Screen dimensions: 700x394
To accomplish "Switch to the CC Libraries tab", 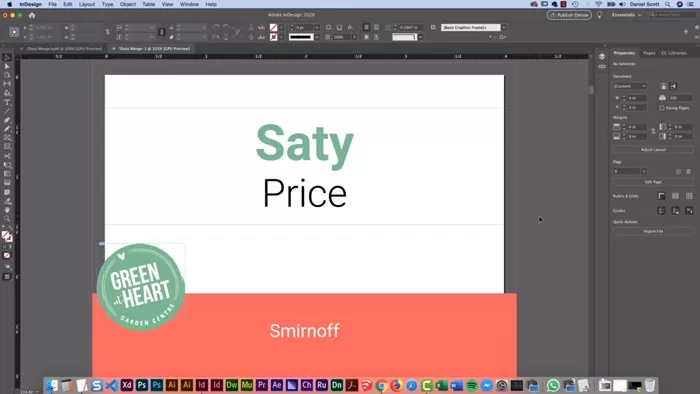I will pos(674,53).
